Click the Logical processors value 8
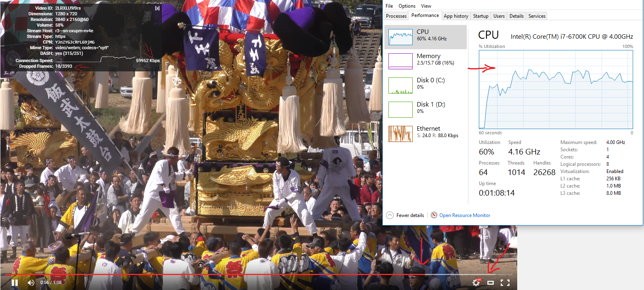 coord(608,164)
